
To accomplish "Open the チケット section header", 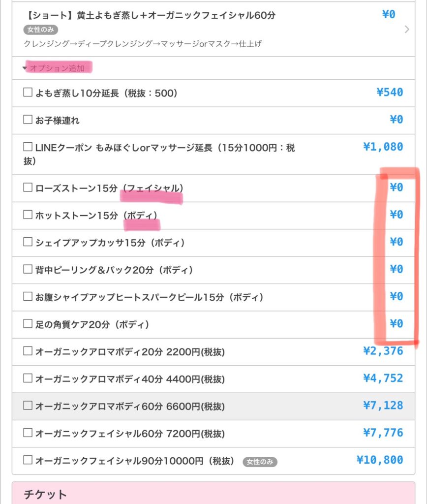I will (213, 493).
